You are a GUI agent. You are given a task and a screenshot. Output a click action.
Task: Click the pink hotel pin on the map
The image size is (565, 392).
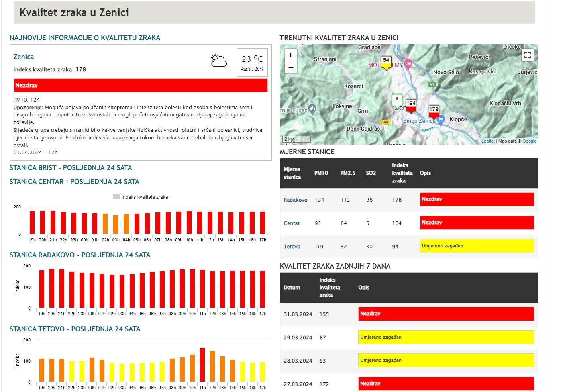(x=408, y=64)
